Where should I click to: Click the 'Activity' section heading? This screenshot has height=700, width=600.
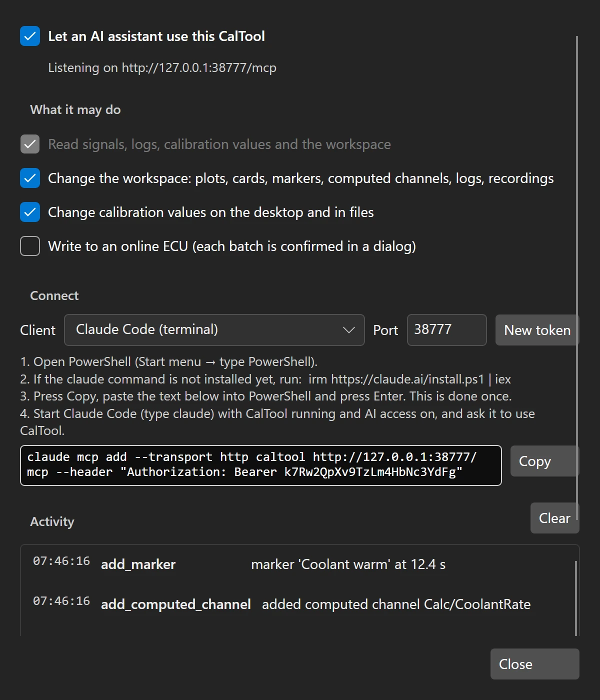52,521
